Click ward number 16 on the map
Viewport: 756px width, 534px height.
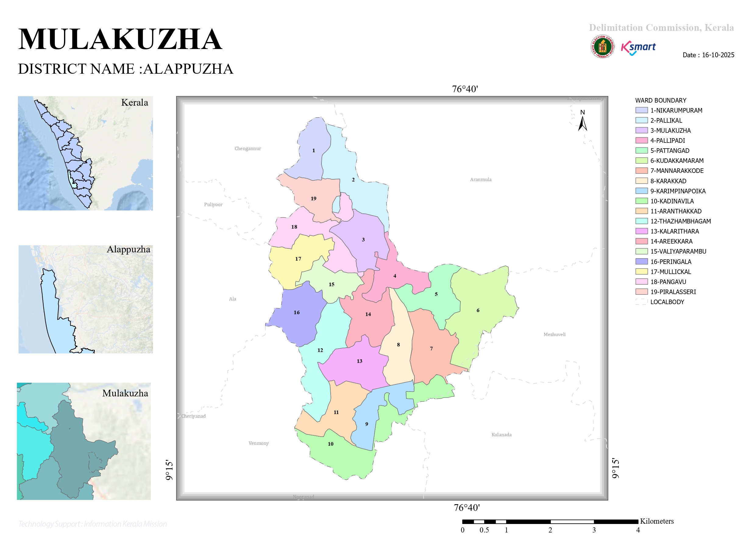click(296, 312)
